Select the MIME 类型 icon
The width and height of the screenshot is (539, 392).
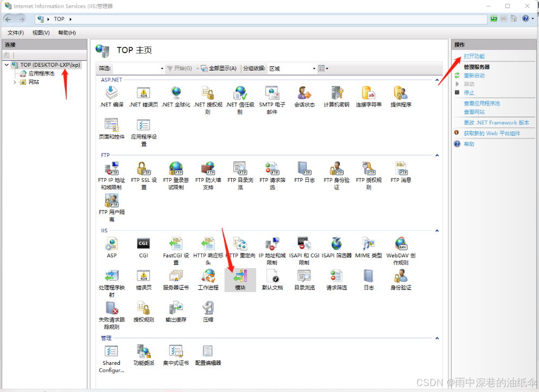pyautogui.click(x=369, y=243)
